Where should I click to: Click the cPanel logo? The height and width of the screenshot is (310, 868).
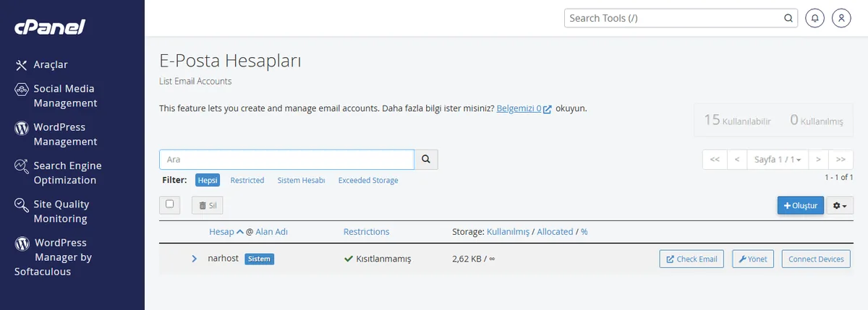click(x=50, y=27)
